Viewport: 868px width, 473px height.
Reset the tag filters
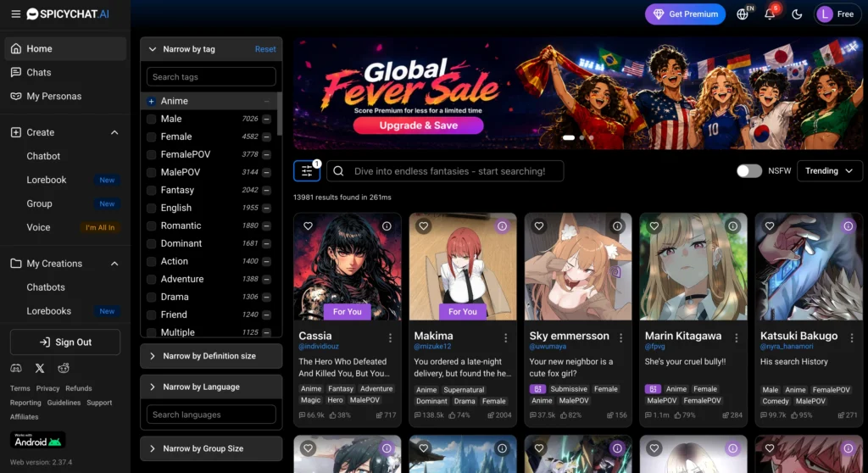[x=265, y=49]
